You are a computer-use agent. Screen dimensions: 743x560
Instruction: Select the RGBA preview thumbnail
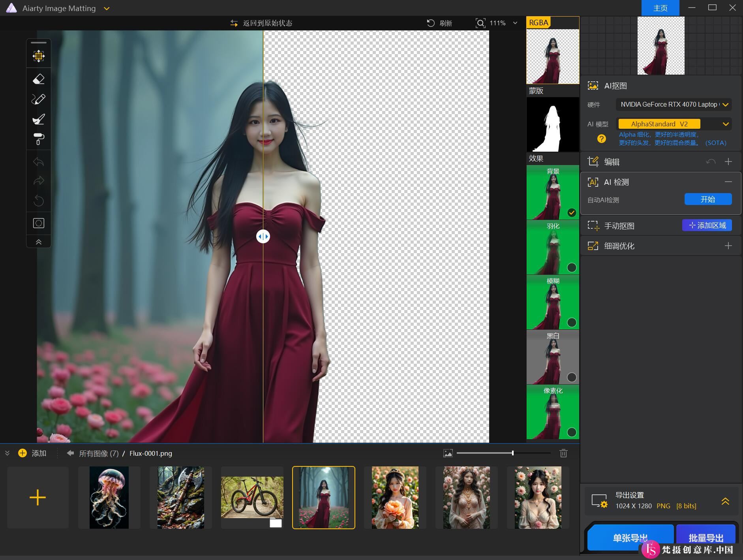point(553,56)
